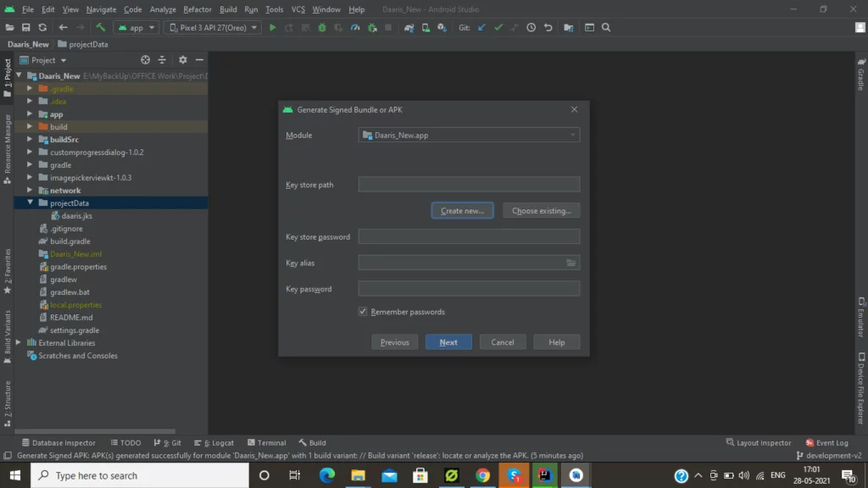Select daaris.jks file in project tree
Image resolution: width=868 pixels, height=488 pixels.
(x=76, y=216)
